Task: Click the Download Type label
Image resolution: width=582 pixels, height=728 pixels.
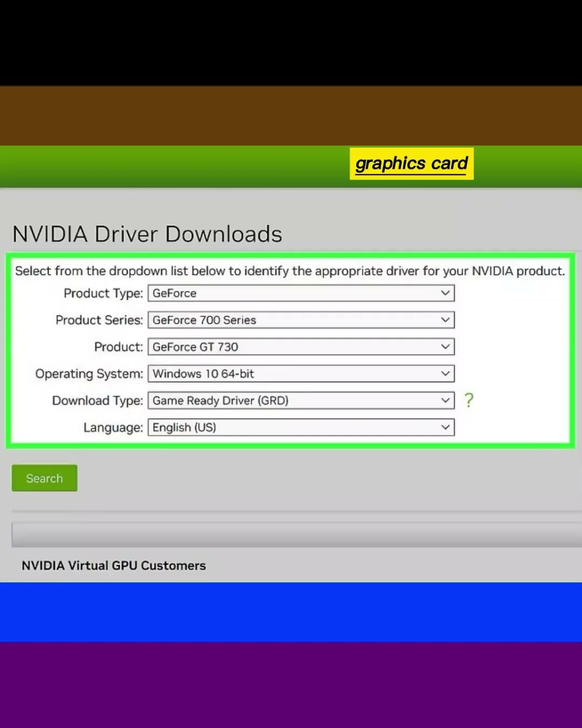Action: coord(98,401)
